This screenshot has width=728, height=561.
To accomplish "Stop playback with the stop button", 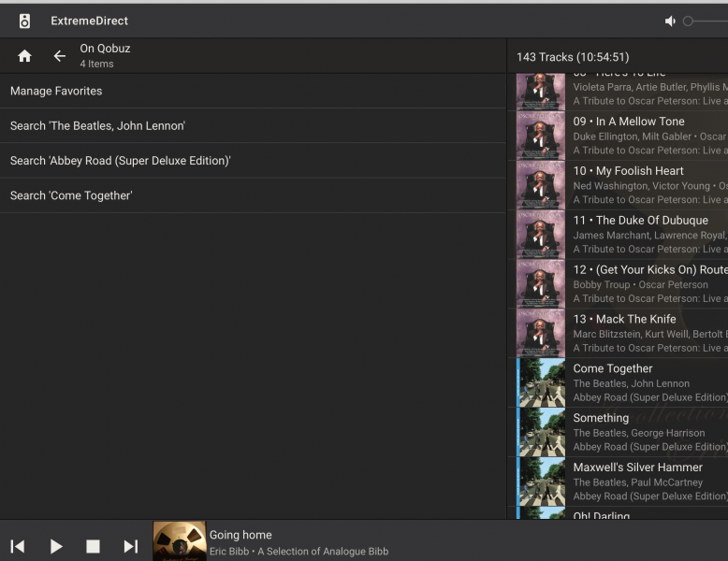I will 93,546.
